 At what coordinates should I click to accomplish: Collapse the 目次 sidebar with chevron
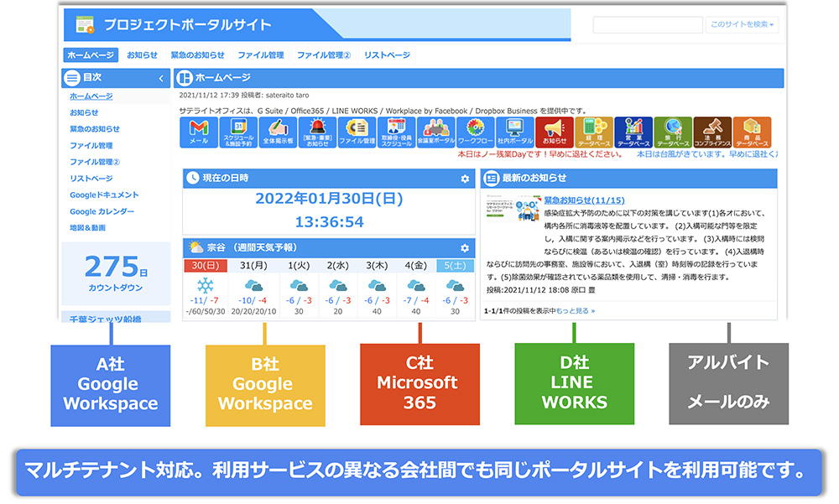[161, 79]
